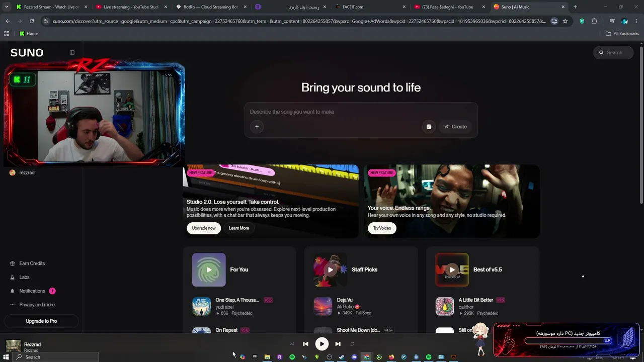Click the For You heading
Screen dimensions: 644x362
pyautogui.click(x=239, y=269)
